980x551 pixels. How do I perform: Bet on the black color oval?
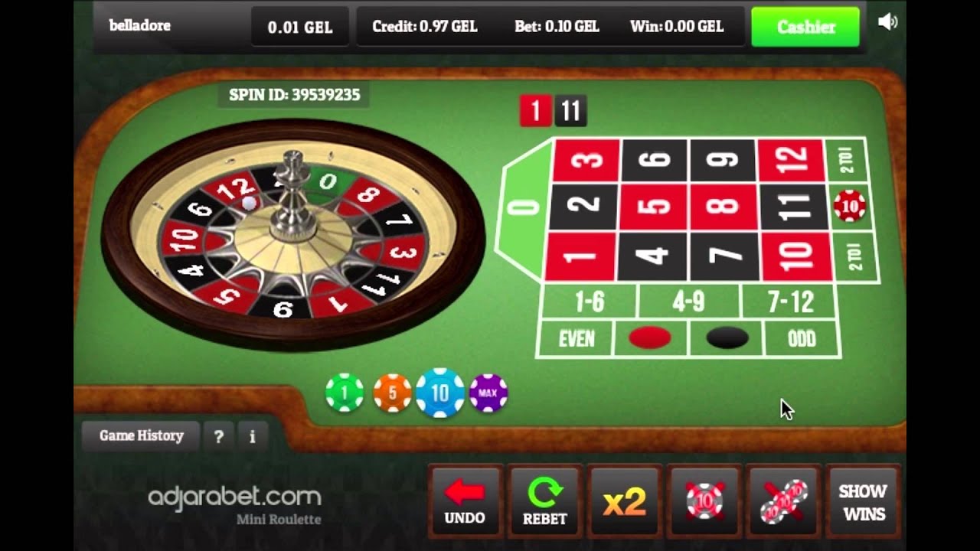pyautogui.click(x=727, y=338)
